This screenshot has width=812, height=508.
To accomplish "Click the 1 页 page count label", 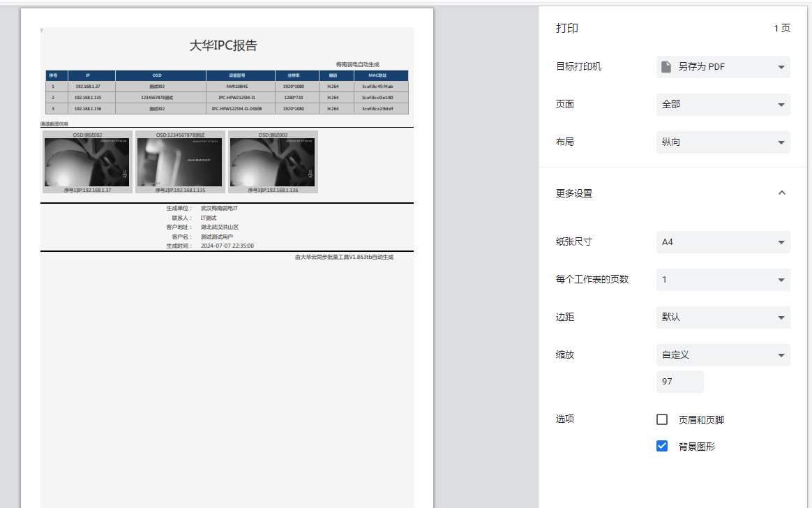I will (x=782, y=29).
